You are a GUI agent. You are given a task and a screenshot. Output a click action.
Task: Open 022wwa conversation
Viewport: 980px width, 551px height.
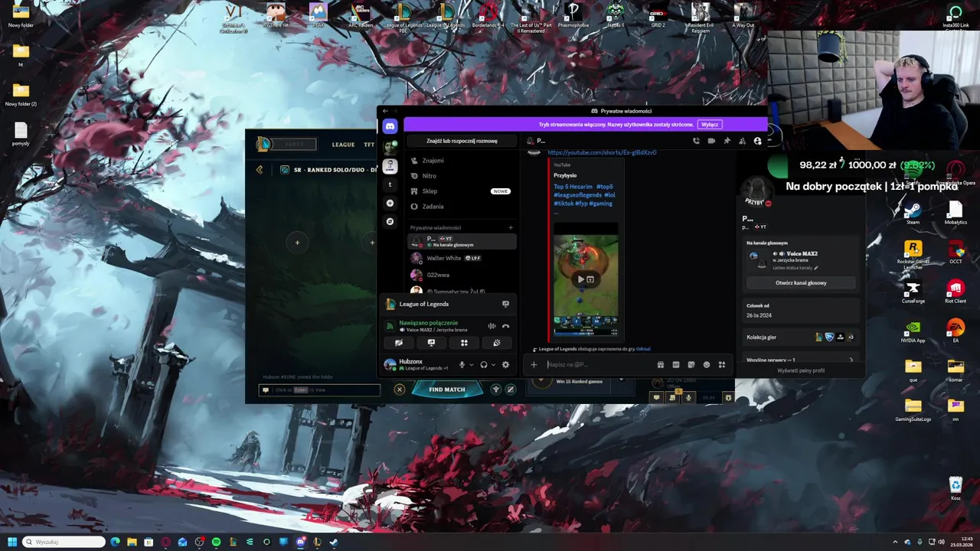[x=462, y=275]
